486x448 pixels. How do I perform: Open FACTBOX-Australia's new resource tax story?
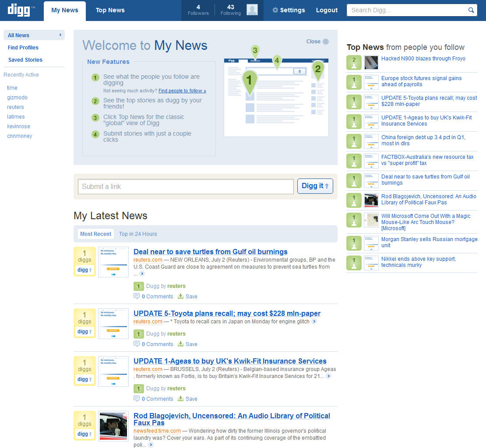click(427, 160)
